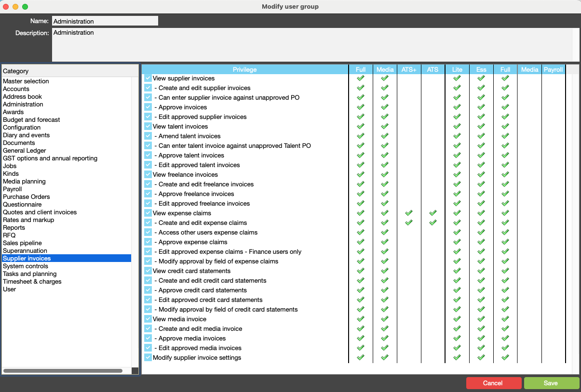Open the Media planning category
Image resolution: width=581 pixels, height=392 pixels.
[67, 181]
